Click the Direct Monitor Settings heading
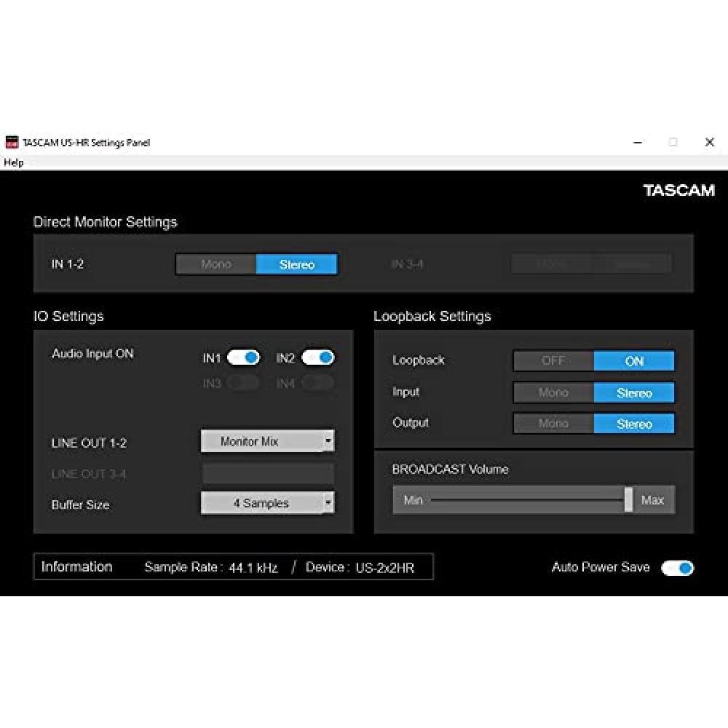Viewport: 728px width, 728px height. [105, 222]
